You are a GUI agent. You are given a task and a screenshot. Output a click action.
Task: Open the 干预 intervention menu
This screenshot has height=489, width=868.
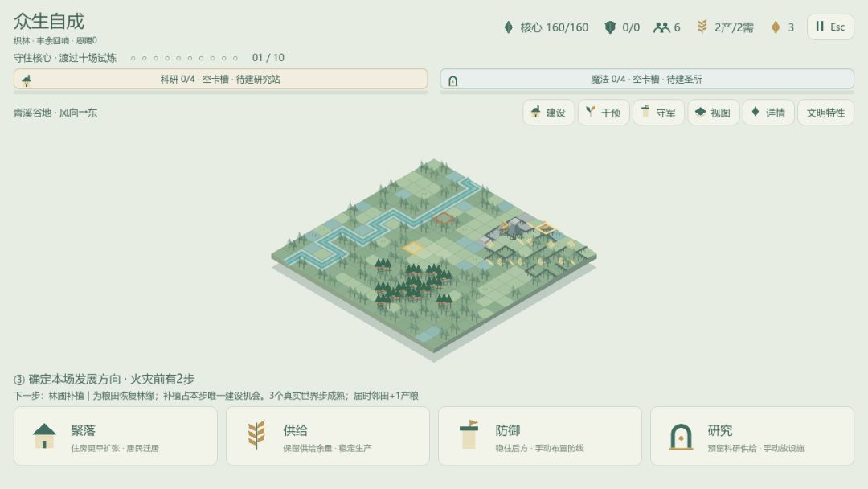[604, 113]
